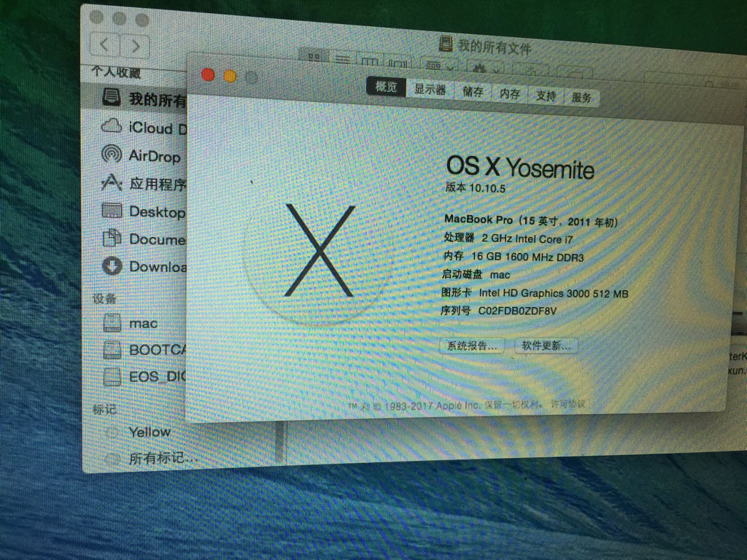Go forward in Finder window
Image resolution: width=747 pixels, height=560 pixels.
click(x=135, y=46)
